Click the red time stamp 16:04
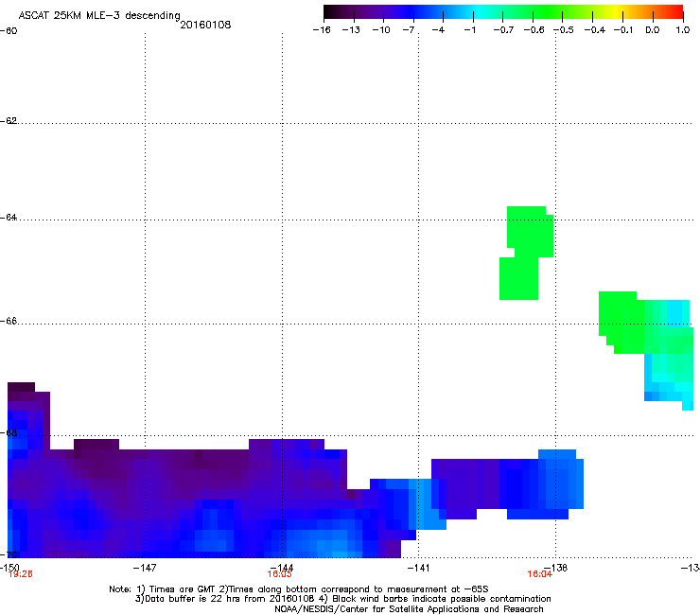700x615 pixels. (x=540, y=574)
